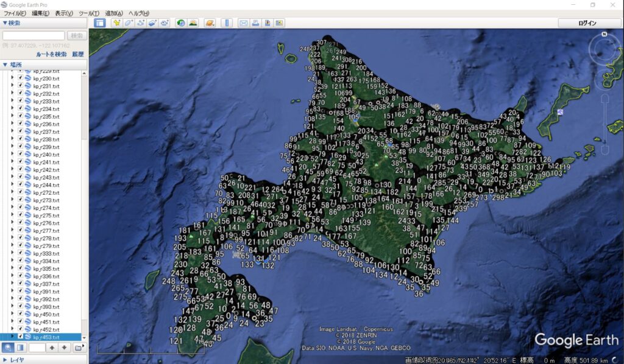This screenshot has width=624, height=364.
Task: Show sunlight across the landscape
Action: pyautogui.click(x=193, y=23)
